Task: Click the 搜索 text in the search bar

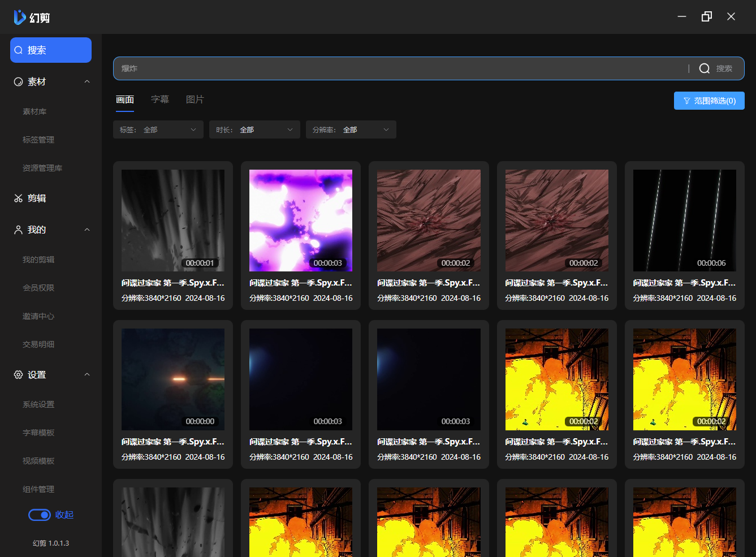Action: 724,68
